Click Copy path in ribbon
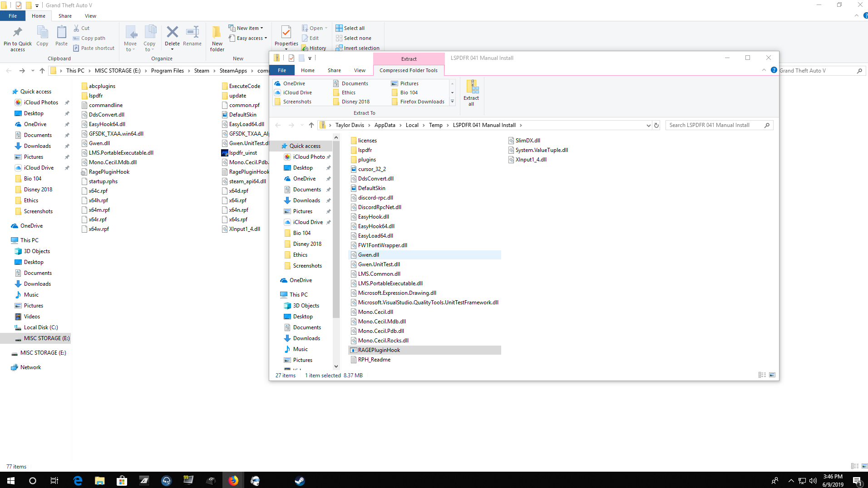 [x=89, y=38]
